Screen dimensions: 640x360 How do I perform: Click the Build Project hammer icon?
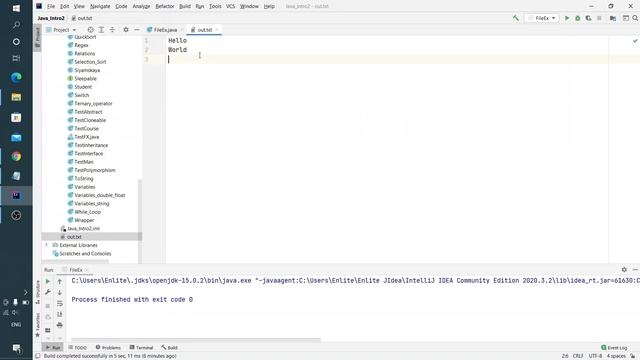coord(516,18)
